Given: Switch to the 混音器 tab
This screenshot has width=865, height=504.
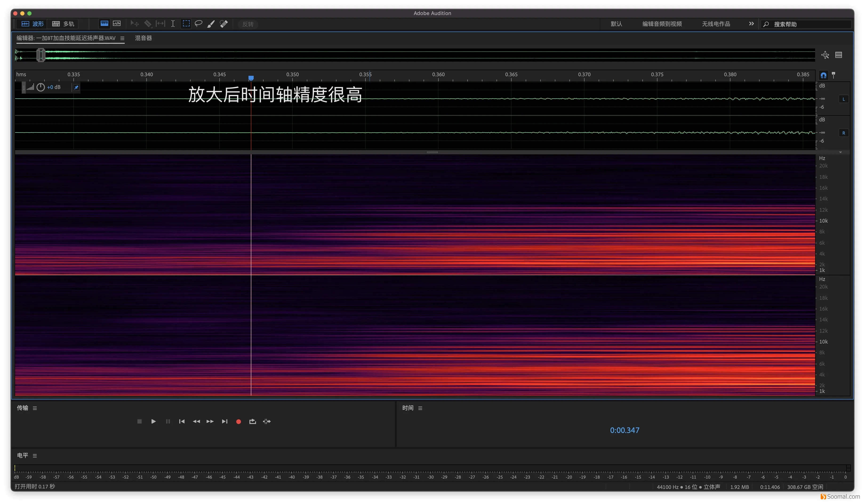Looking at the screenshot, I should [143, 38].
